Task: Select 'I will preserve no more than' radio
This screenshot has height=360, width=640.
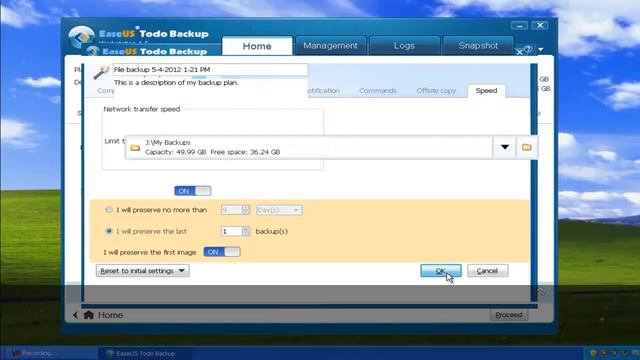Action: pyautogui.click(x=109, y=210)
